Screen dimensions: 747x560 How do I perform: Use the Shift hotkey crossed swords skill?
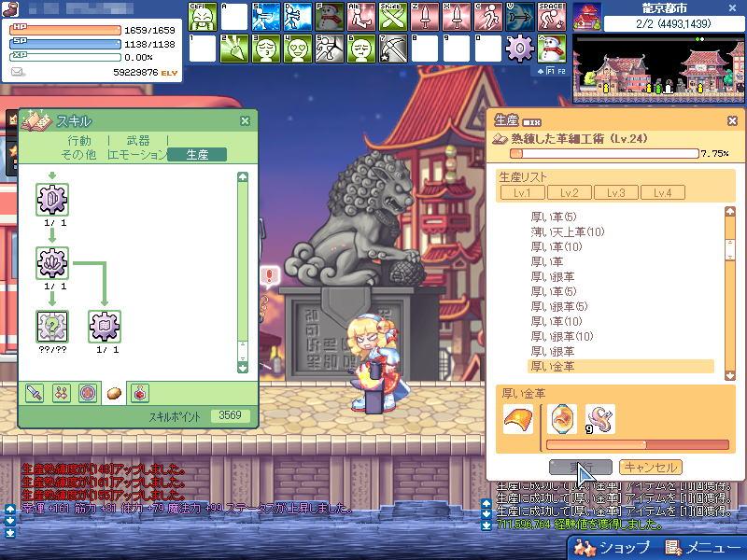pos(393,17)
